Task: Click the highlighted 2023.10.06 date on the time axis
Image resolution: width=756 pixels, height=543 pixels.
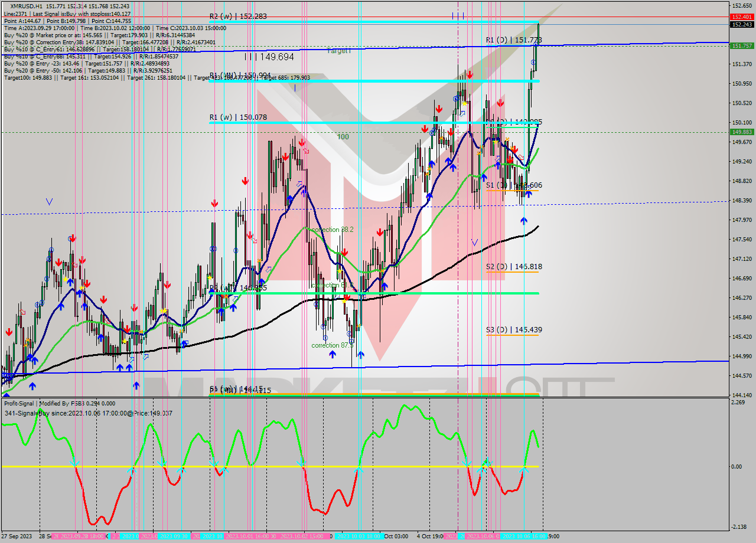Action: [478, 539]
